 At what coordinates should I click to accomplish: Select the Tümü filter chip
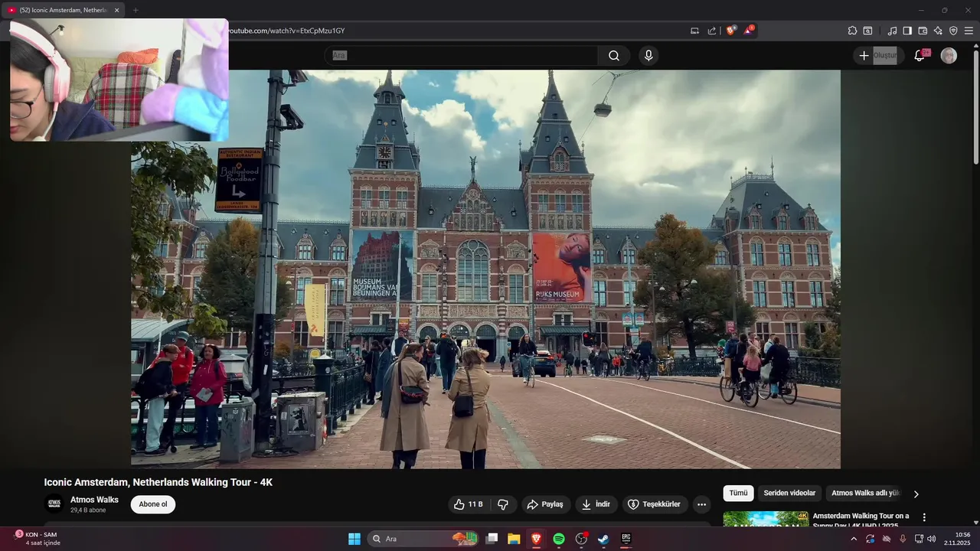point(738,494)
